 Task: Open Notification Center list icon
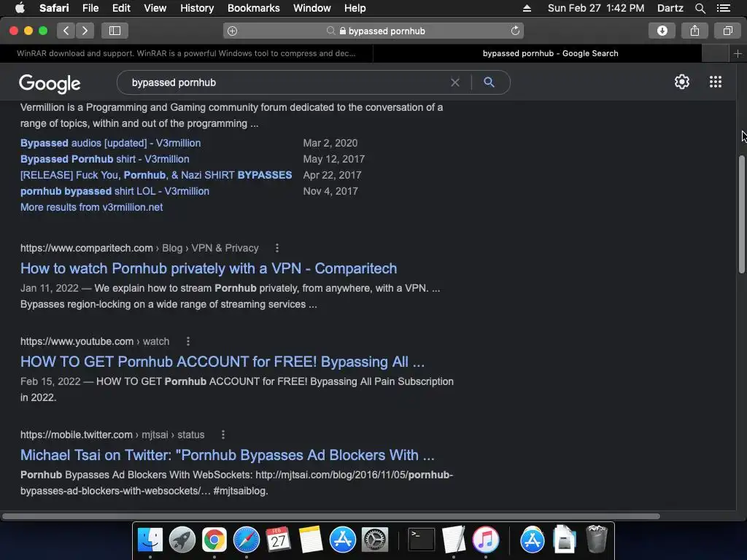pos(723,8)
